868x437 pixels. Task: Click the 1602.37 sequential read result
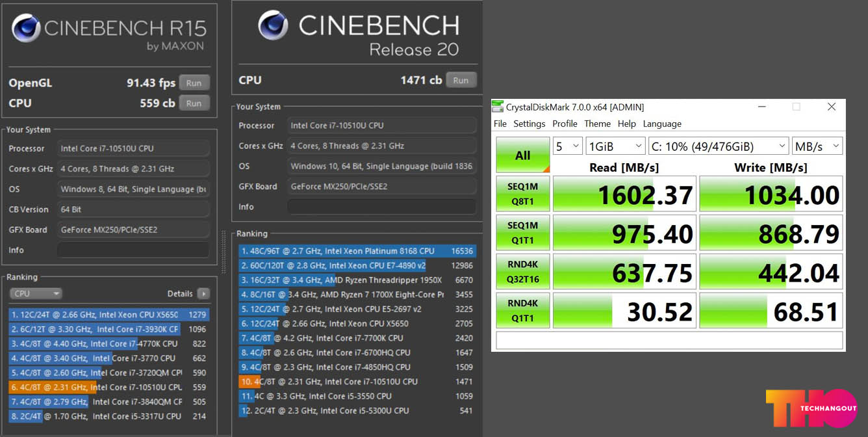point(624,194)
